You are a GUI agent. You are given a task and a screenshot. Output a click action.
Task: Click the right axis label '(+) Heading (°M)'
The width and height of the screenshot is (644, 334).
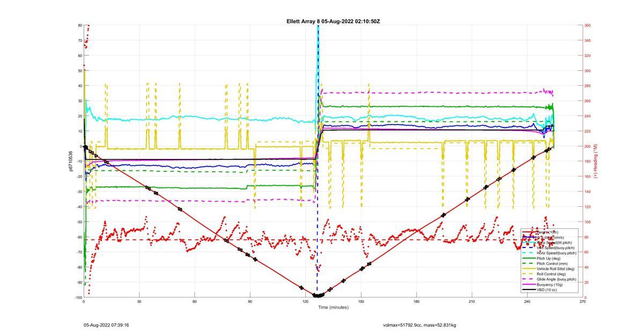point(595,161)
